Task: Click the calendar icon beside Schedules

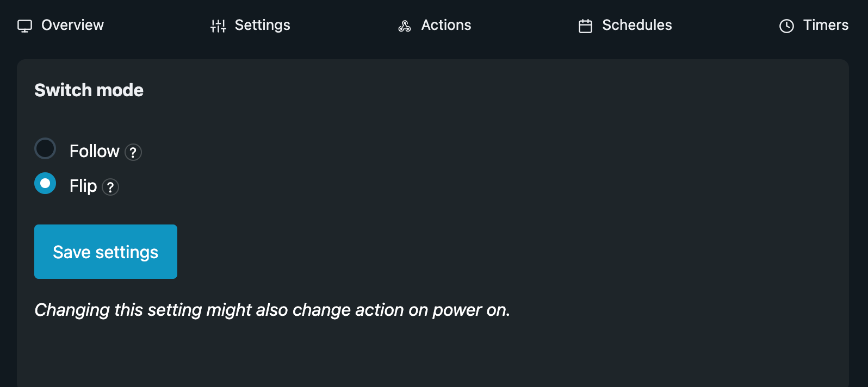Action: point(585,26)
